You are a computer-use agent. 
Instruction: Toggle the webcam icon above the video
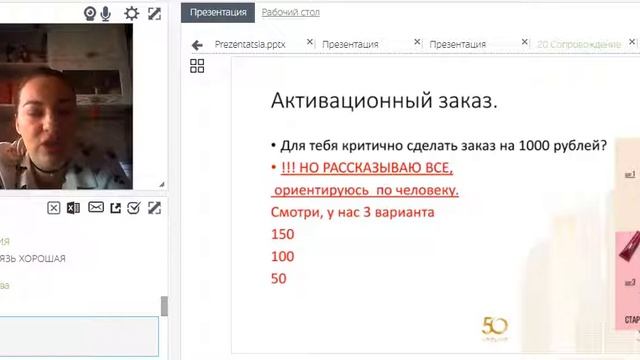[x=90, y=14]
